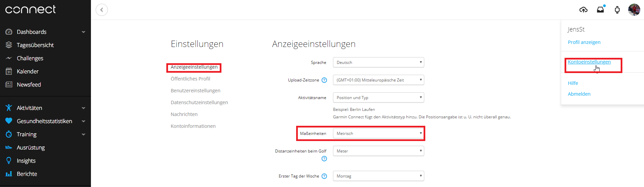Open the notifications inbox icon

pos(600,10)
